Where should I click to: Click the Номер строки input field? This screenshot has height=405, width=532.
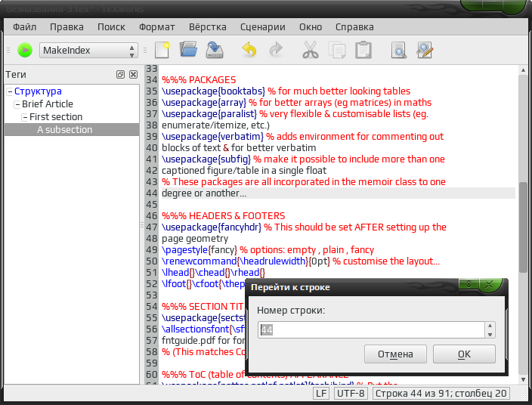(371, 329)
